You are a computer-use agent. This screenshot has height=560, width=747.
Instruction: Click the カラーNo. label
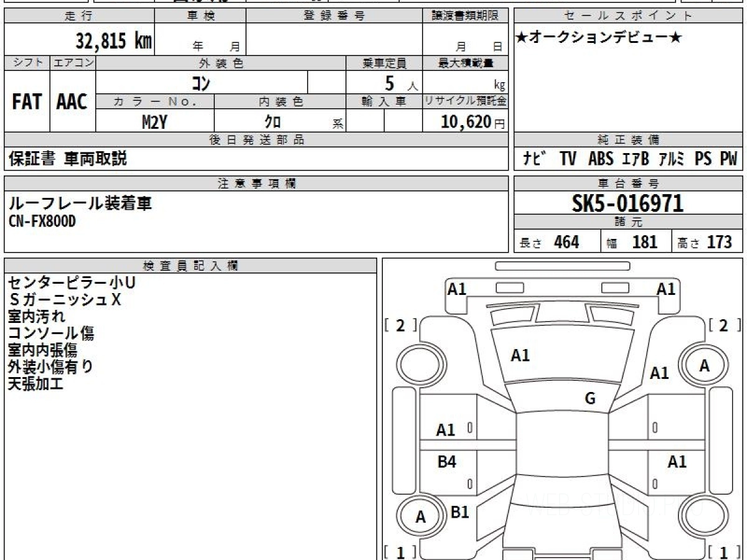pos(155,102)
